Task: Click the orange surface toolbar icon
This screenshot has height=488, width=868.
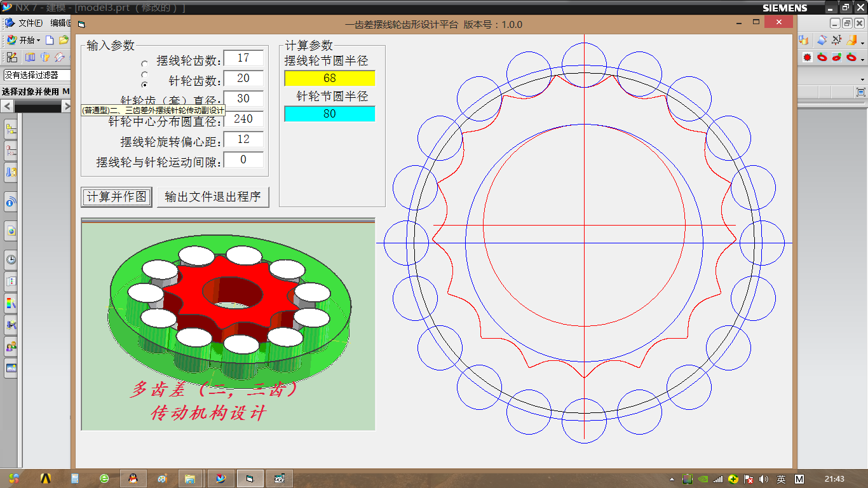Action: click(851, 40)
